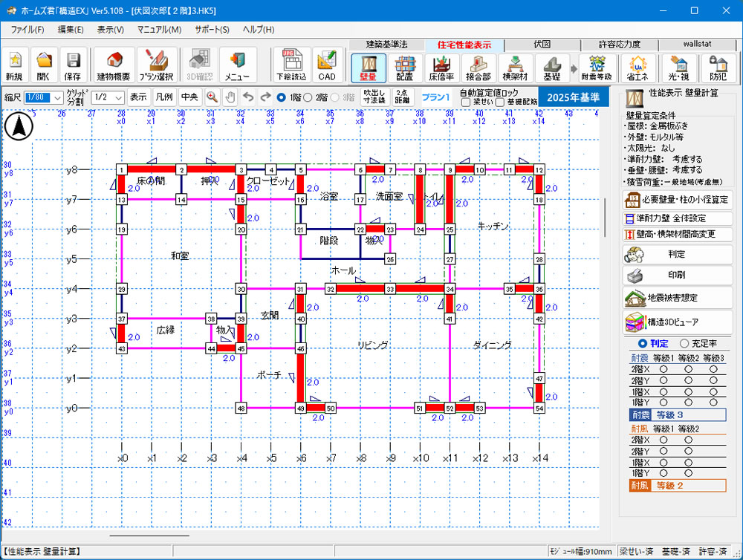Enable the 梁せい lock checkbox
Viewport: 743px width, 560px height.
tap(466, 102)
